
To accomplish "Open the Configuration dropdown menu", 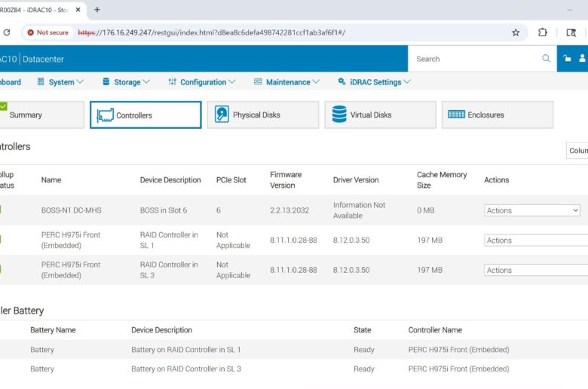I will point(202,82).
